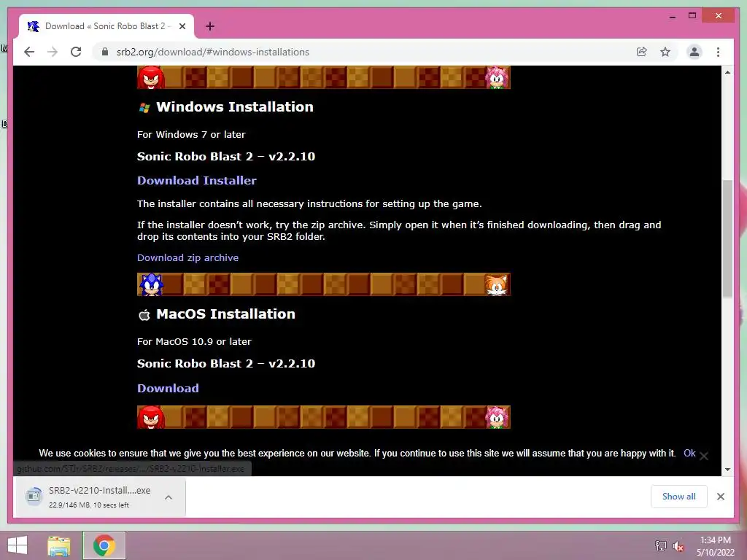Viewport: 747px width, 560px height.
Task: Click the Tails icon on the middle divider
Action: click(x=496, y=285)
